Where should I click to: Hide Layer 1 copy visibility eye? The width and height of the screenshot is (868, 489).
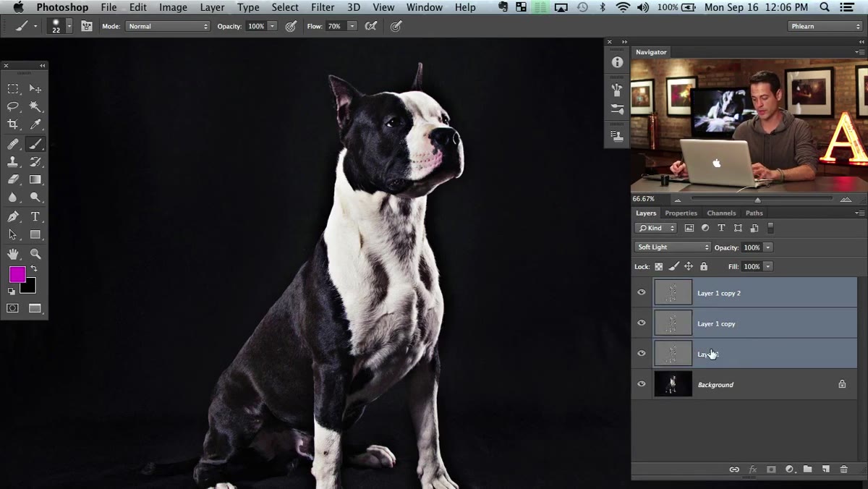[641, 323]
